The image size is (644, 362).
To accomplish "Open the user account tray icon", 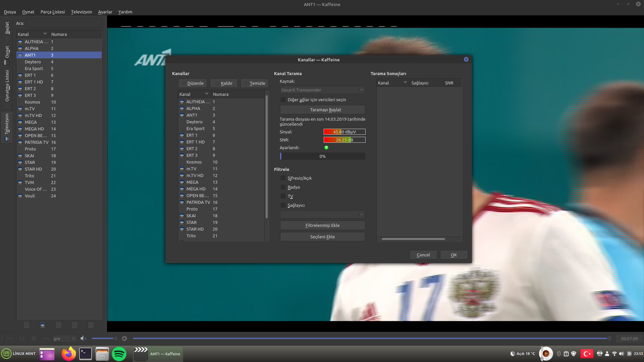I will [x=607, y=354].
